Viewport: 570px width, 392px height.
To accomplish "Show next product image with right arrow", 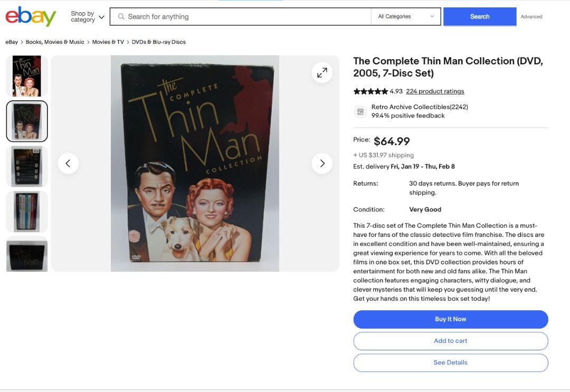I will [x=322, y=163].
